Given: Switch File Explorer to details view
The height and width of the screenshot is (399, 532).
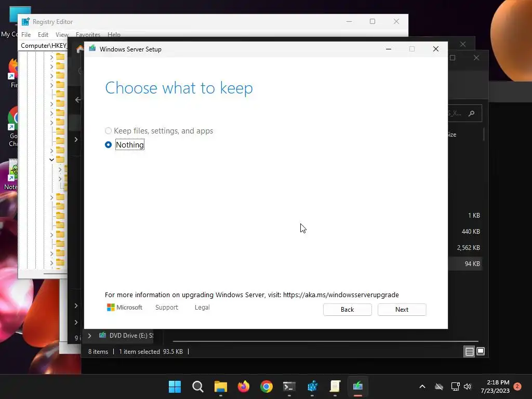Looking at the screenshot, I should coord(469,352).
